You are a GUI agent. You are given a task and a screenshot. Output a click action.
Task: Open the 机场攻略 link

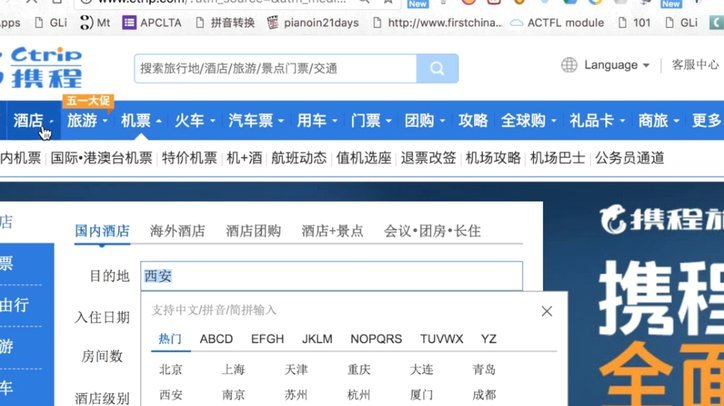point(493,158)
